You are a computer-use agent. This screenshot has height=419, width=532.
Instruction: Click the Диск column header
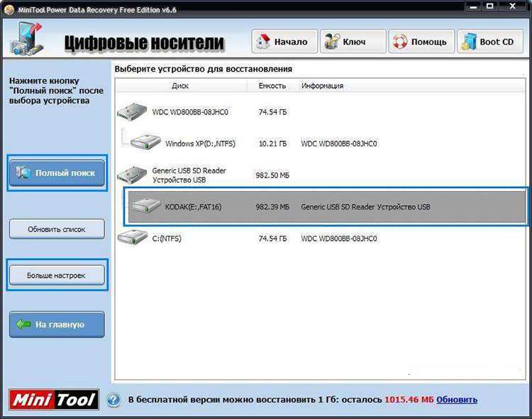tap(180, 86)
